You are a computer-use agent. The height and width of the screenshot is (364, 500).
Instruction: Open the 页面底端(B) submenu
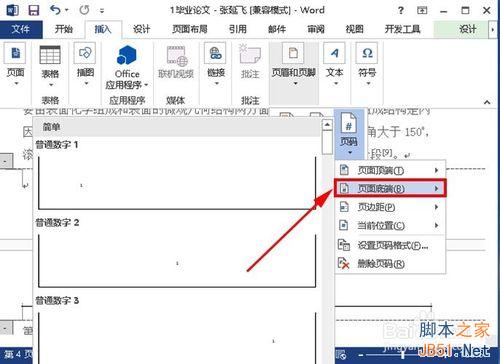[x=390, y=189]
